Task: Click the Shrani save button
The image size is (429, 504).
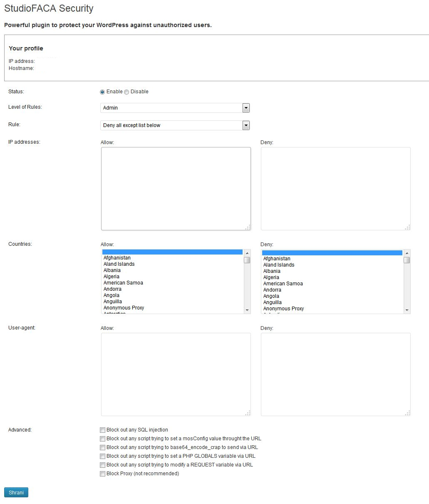Action: pos(16,492)
